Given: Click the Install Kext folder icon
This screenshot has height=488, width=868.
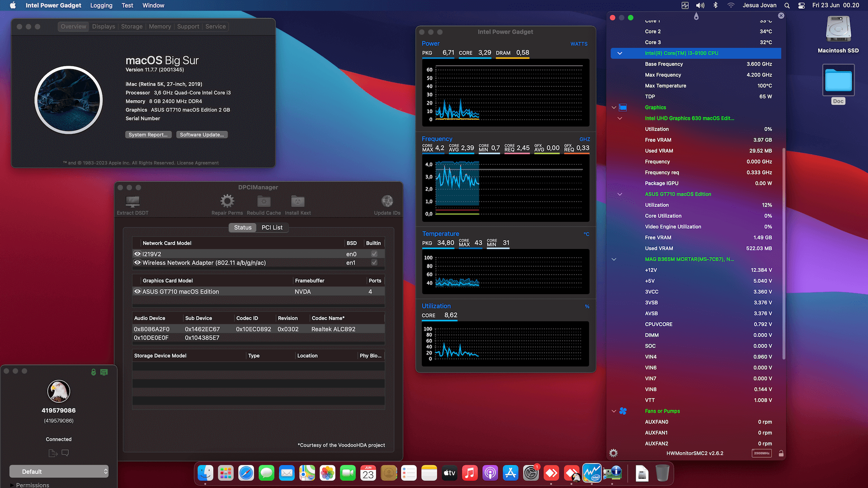Looking at the screenshot, I should pyautogui.click(x=297, y=201).
